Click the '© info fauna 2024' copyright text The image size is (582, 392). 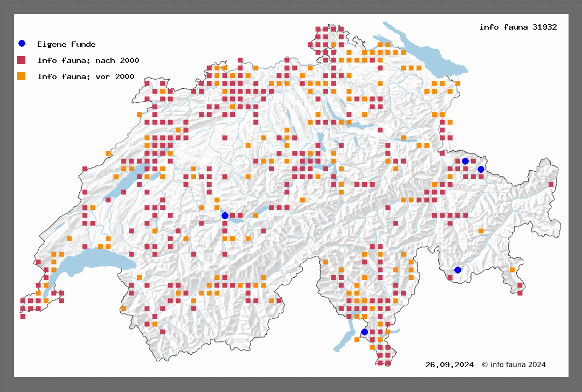514,365
